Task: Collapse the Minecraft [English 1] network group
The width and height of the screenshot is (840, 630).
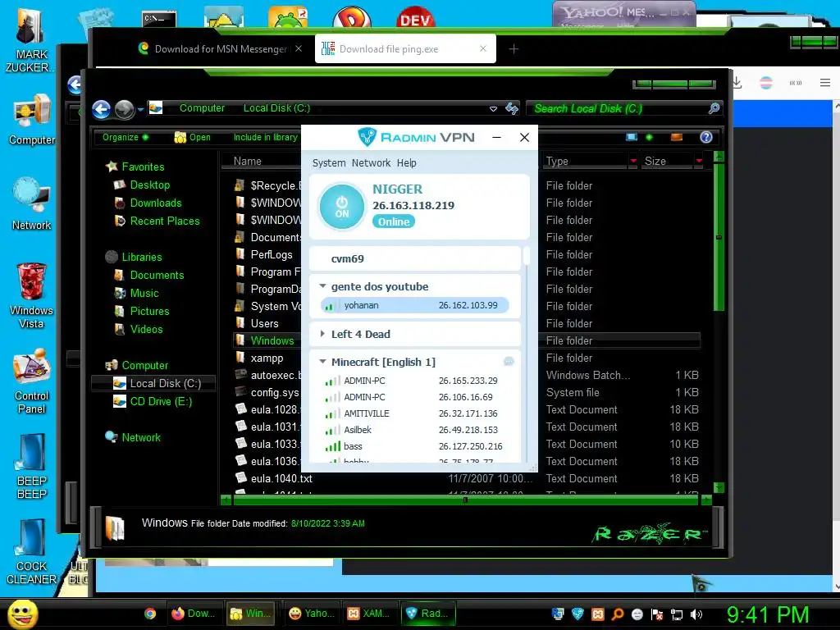Action: tap(322, 362)
